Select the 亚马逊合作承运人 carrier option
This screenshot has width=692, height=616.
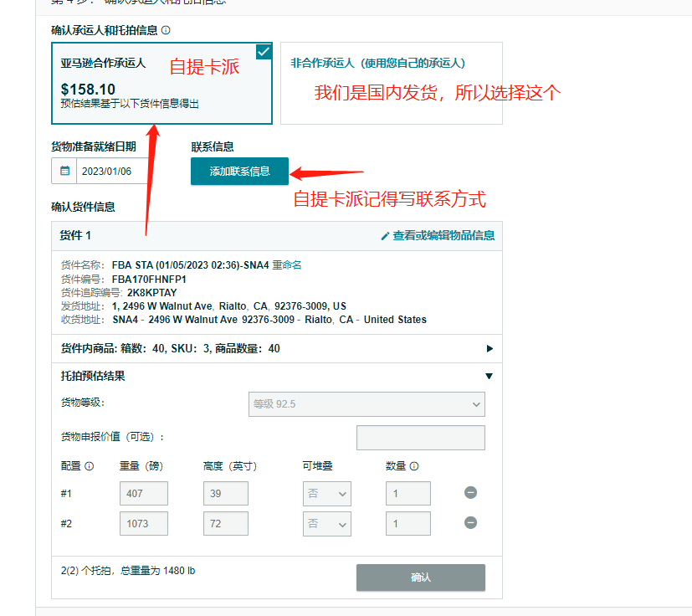click(161, 84)
